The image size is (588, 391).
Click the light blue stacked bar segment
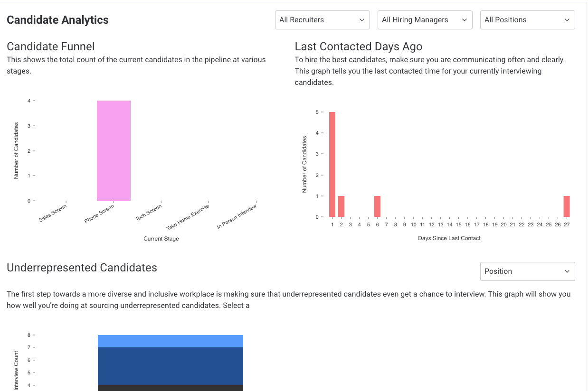(x=171, y=341)
